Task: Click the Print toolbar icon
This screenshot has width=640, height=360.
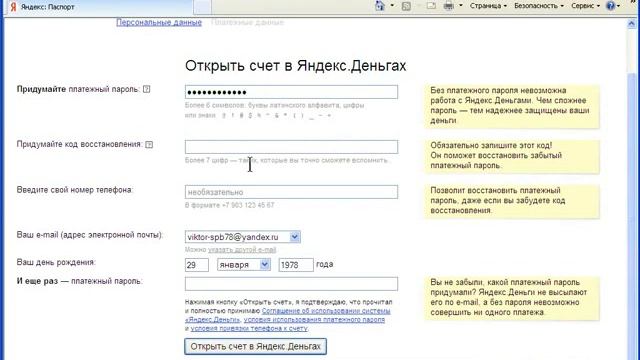Action: [x=449, y=6]
